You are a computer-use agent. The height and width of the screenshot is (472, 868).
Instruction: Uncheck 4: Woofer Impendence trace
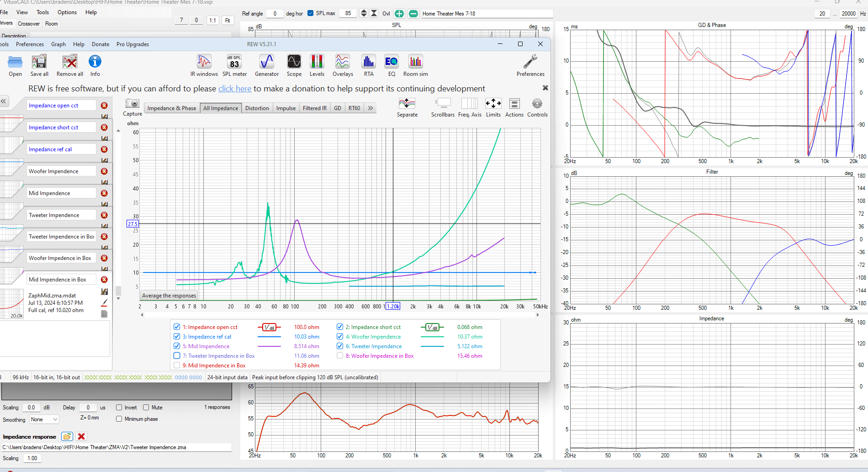pyautogui.click(x=340, y=337)
